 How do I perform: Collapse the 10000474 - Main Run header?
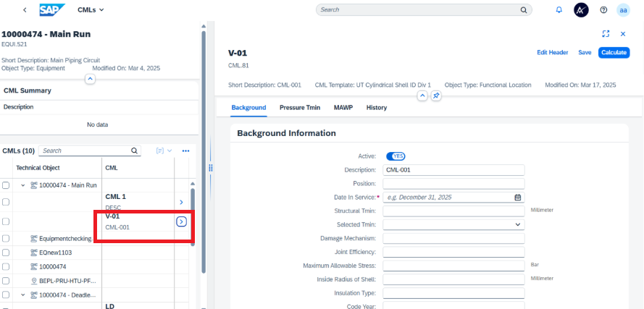(90, 79)
